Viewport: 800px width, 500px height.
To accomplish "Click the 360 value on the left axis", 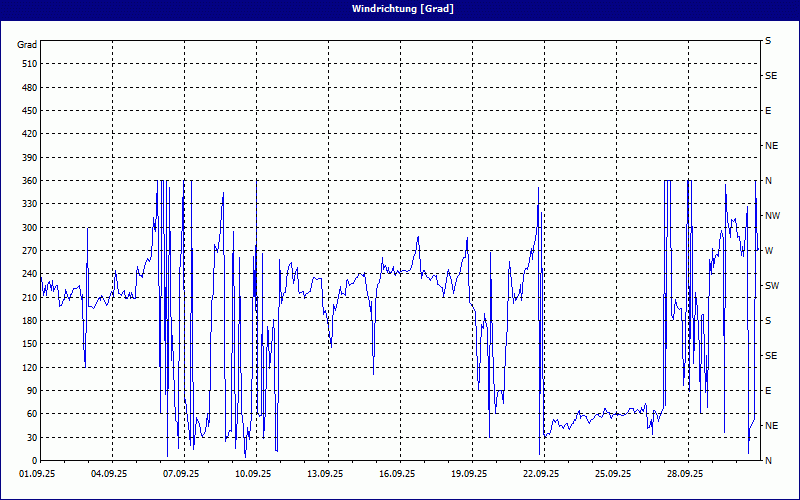I will pos(27,180).
